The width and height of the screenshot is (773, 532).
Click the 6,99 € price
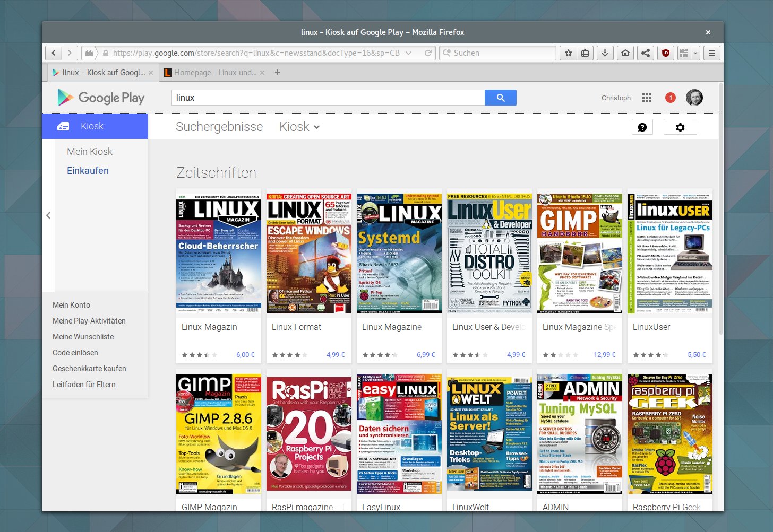pyautogui.click(x=426, y=355)
